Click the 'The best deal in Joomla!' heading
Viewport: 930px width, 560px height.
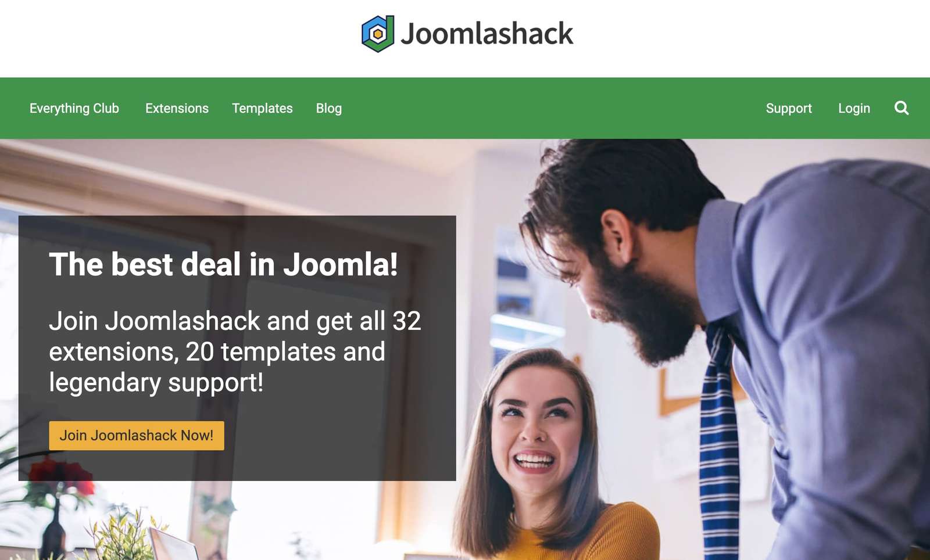[223, 264]
